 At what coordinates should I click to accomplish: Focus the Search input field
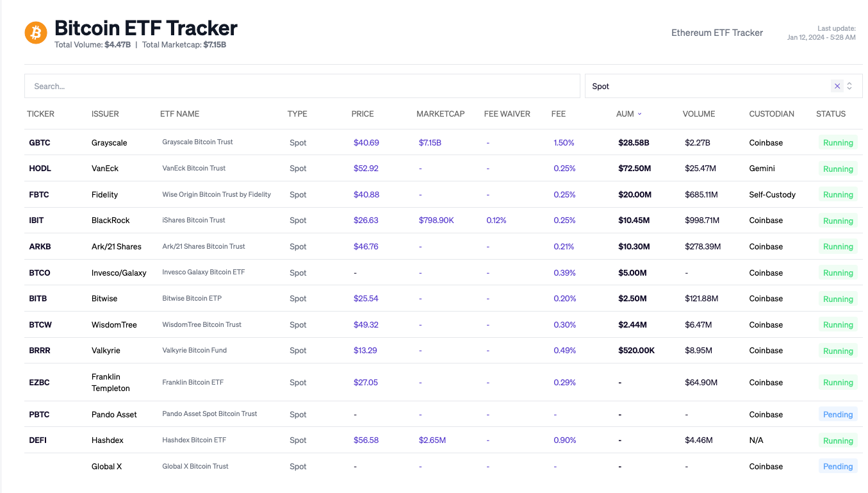tap(302, 86)
